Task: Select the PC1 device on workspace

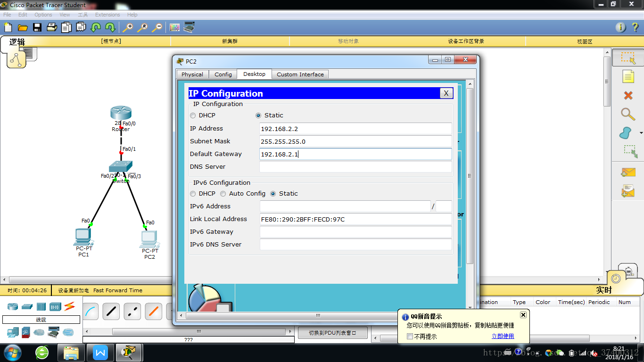Action: pyautogui.click(x=83, y=237)
